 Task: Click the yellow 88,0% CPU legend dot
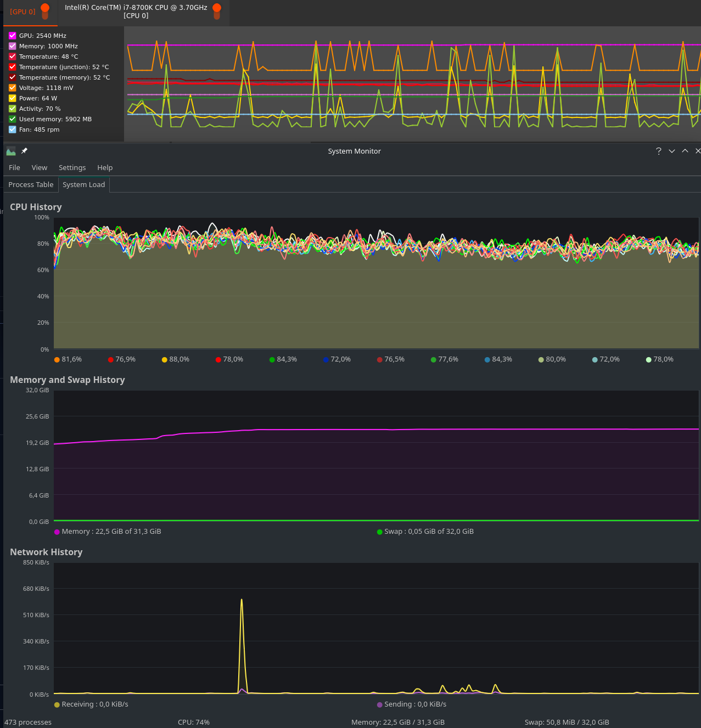tap(165, 360)
